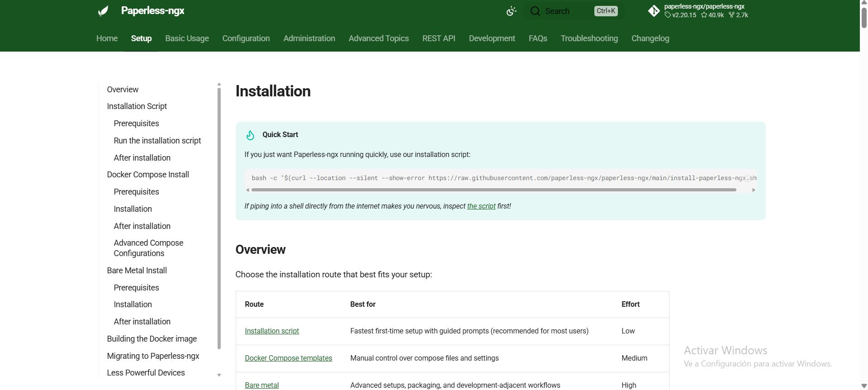
Task: Click the star count 40.9k
Action: [712, 15]
